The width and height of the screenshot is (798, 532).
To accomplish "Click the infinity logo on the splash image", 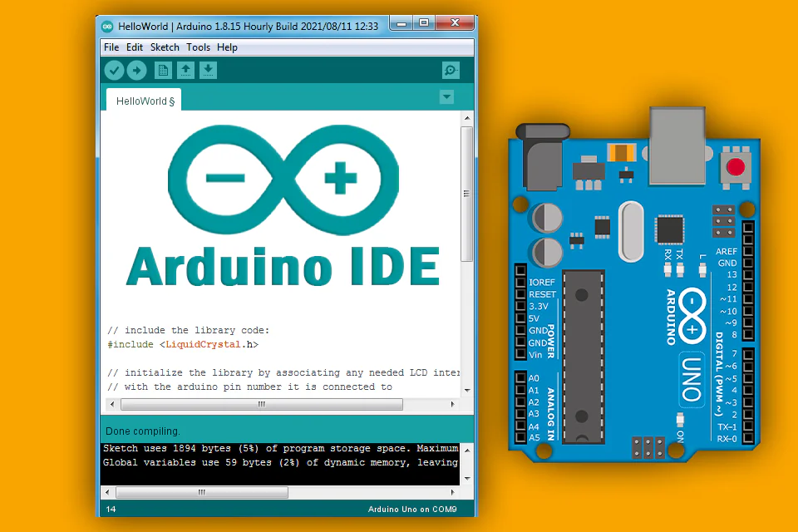I will pyautogui.click(x=283, y=178).
